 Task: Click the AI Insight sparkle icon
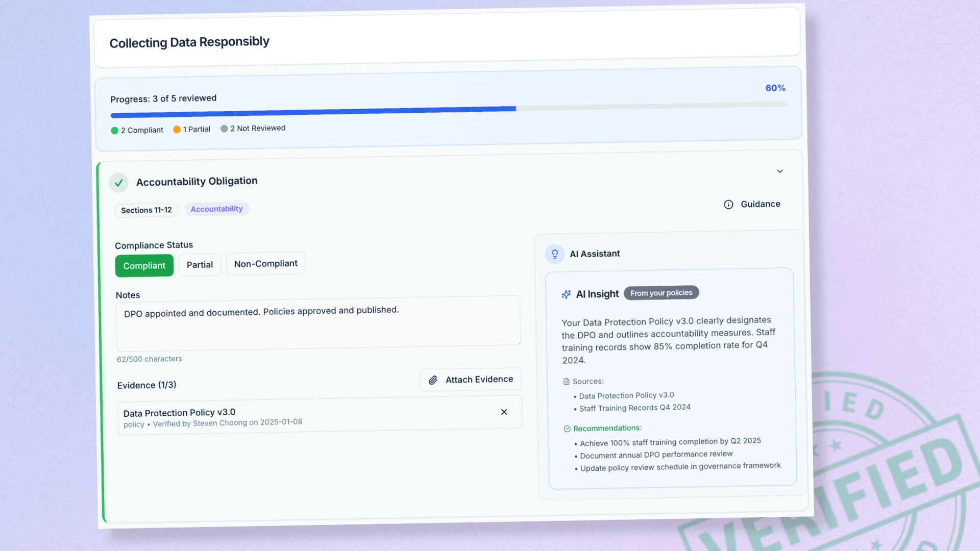[x=566, y=294]
